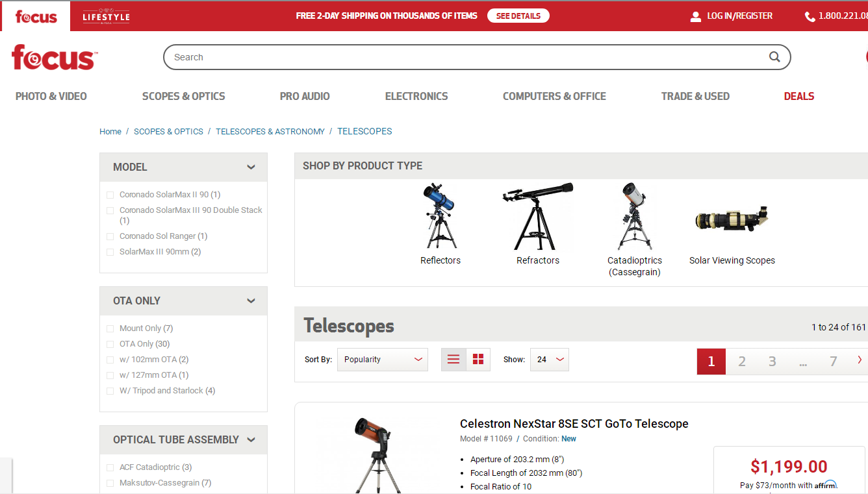Open the DEALS menu
This screenshot has width=868, height=494.
click(x=799, y=96)
